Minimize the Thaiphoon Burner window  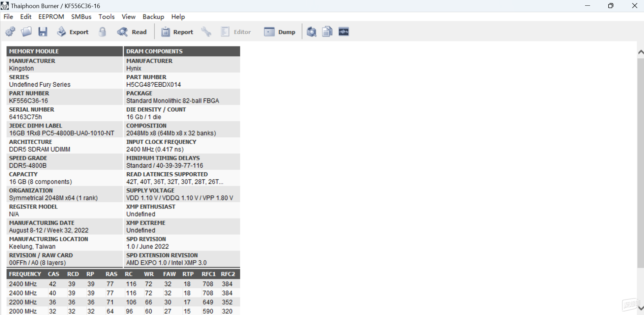587,6
